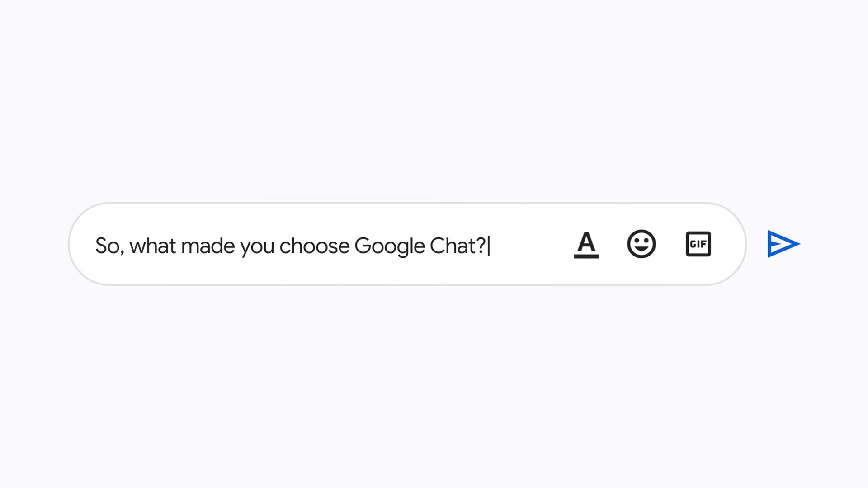Place cursor on the word "Chat?"
This screenshot has width=868, height=488.
click(x=457, y=246)
